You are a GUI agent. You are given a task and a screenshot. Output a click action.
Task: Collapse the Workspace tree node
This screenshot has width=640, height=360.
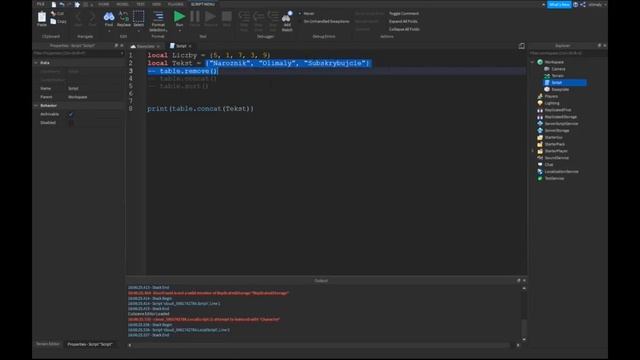tap(533, 62)
